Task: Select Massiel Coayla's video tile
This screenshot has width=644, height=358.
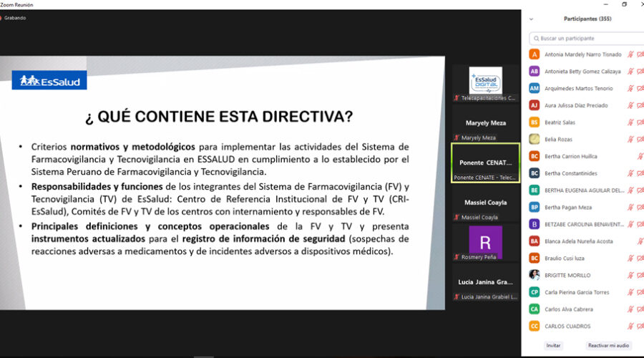Action: 485,203
